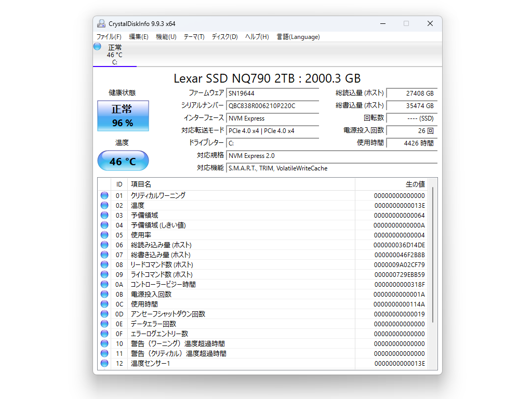Select the 総書き込み量 (ホスト) row name
The height and width of the screenshot is (399, 532).
[161, 255]
